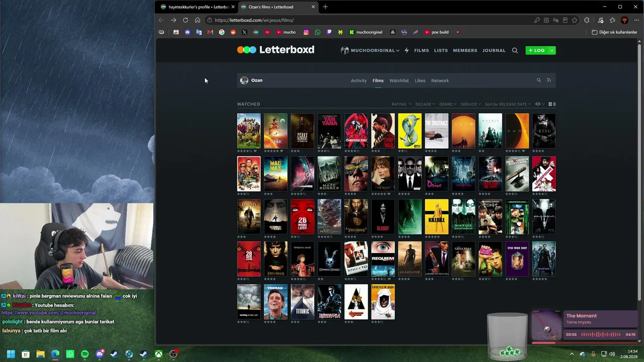Open the X (Twitter) bookmark
Screen dimensions: 644x362
[245, 32]
